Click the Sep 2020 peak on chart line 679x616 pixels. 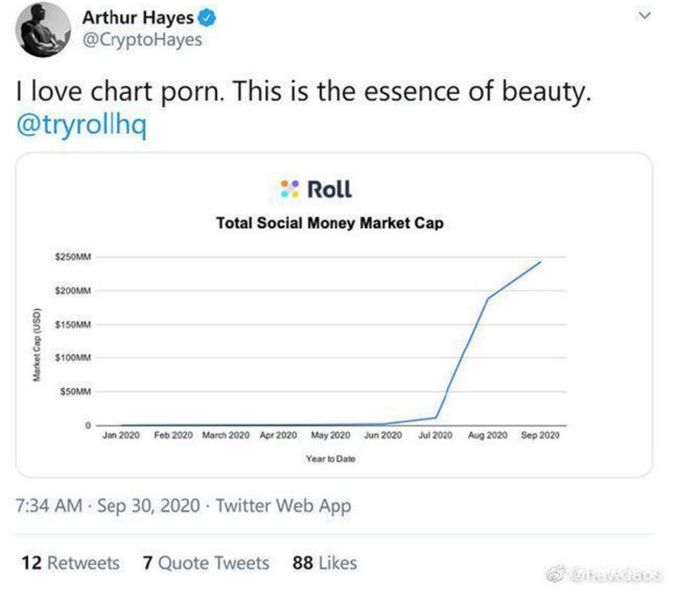pyautogui.click(x=540, y=262)
